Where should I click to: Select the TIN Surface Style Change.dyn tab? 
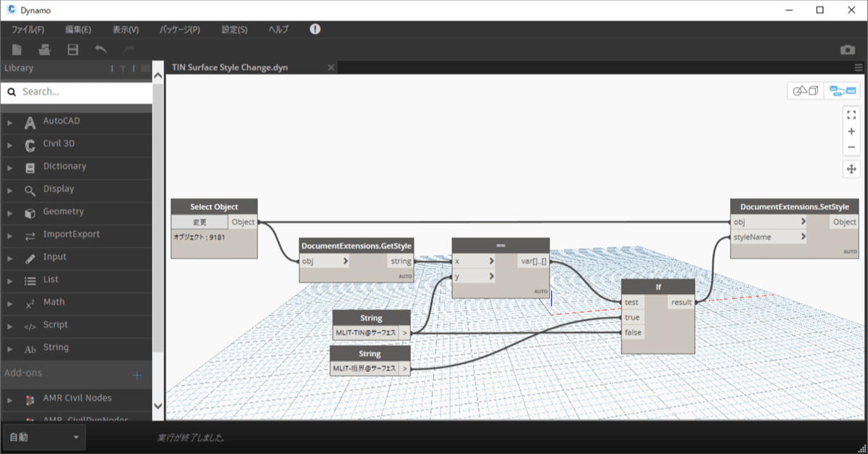(x=231, y=67)
